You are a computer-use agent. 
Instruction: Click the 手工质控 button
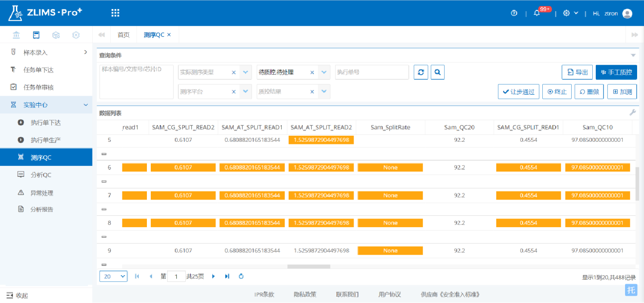coord(616,72)
